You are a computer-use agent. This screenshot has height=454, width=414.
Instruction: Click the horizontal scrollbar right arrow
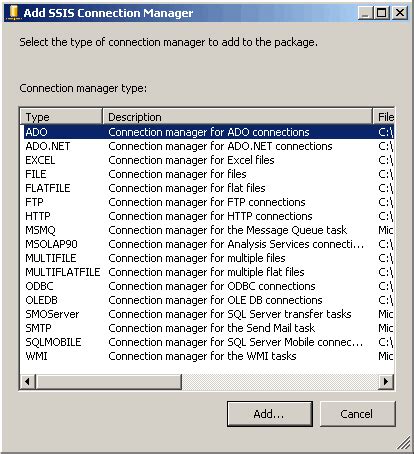(386, 381)
